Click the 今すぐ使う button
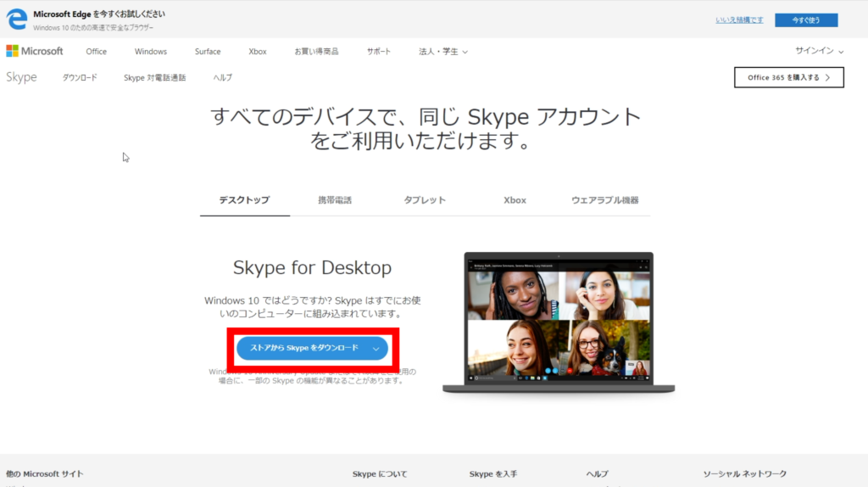 tap(806, 20)
